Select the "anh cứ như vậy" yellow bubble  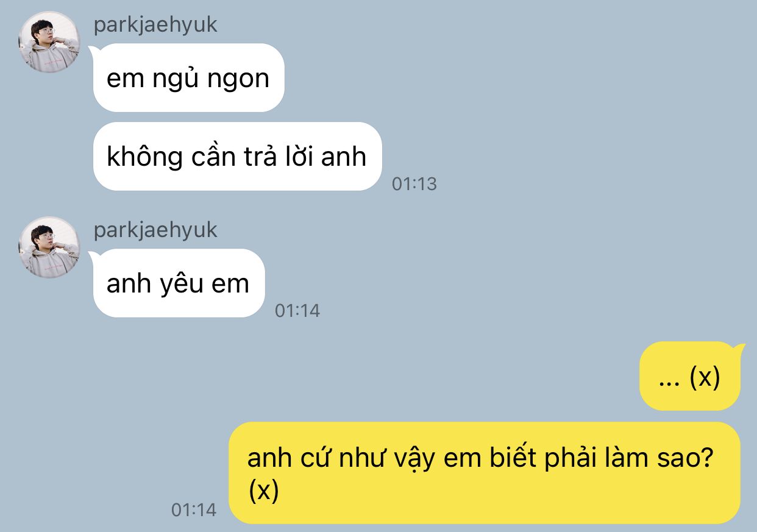tap(485, 473)
